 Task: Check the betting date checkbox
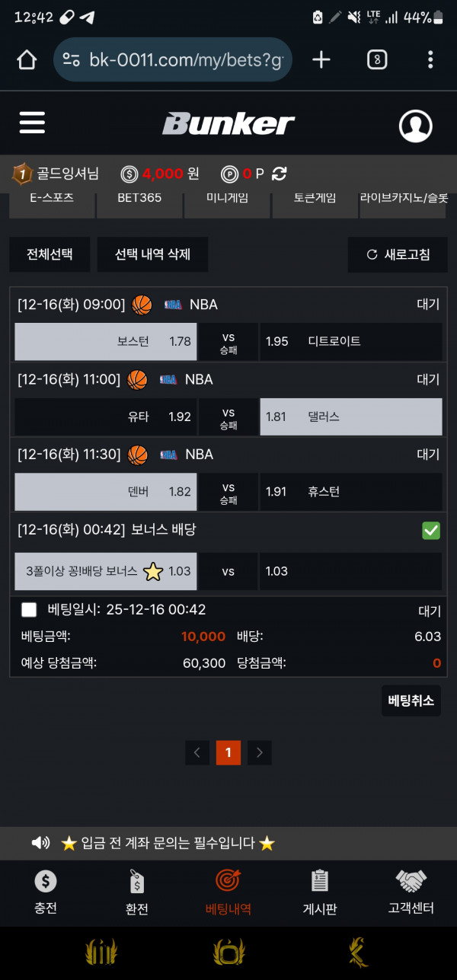(x=29, y=610)
